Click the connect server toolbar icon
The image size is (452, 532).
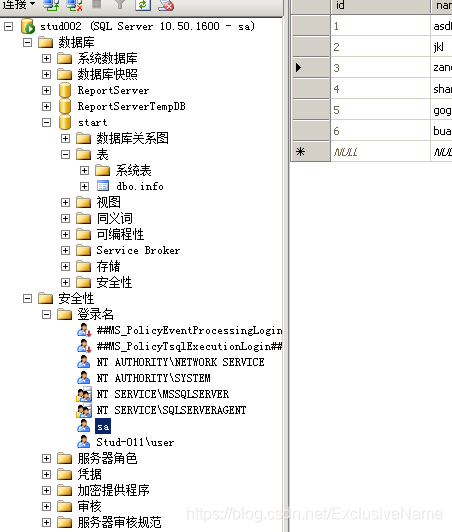51,5
